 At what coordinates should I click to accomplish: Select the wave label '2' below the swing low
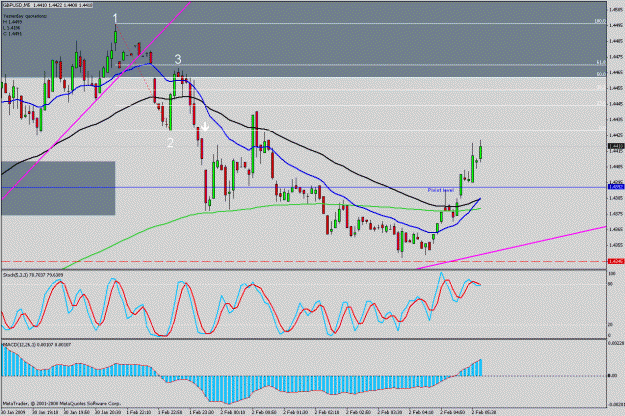tap(170, 143)
